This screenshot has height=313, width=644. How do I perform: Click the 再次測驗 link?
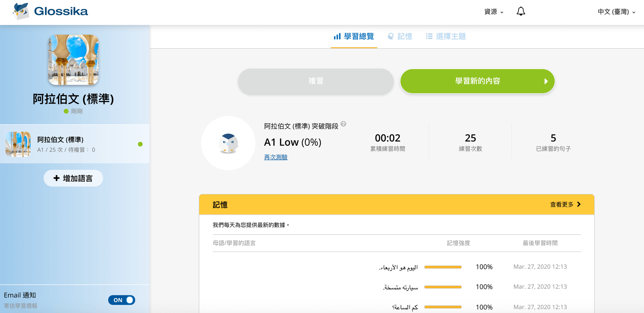point(276,157)
